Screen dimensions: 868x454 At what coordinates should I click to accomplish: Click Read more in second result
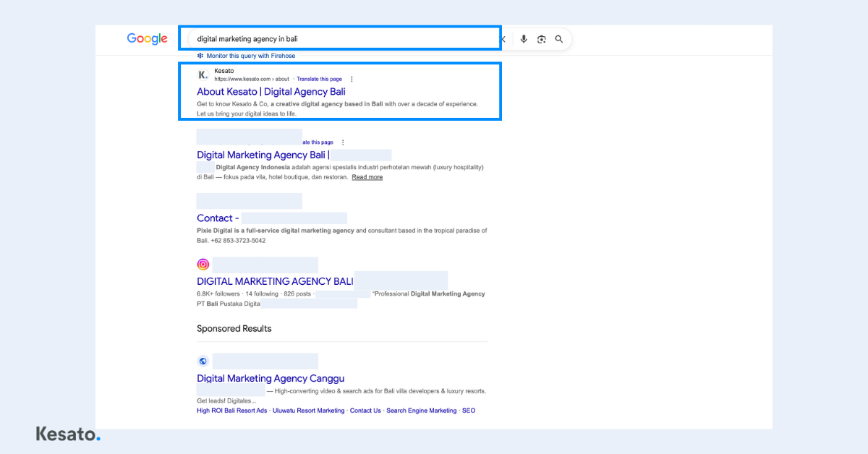[x=367, y=177]
